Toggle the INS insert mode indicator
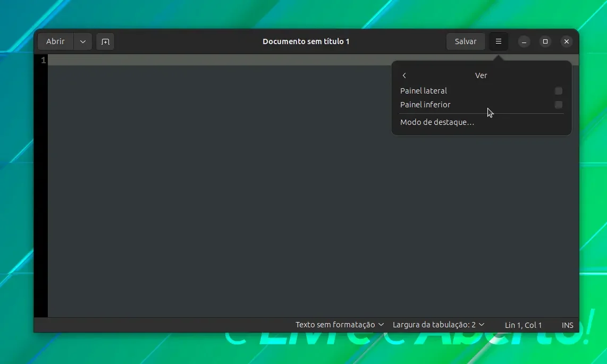This screenshot has height=364, width=607. coord(567,325)
